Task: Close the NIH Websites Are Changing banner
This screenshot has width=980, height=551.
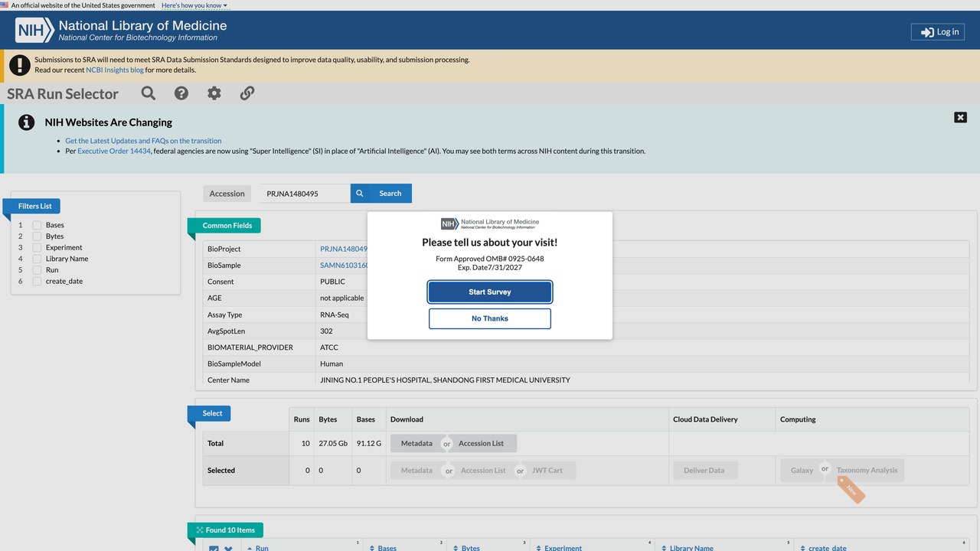Action: coord(960,117)
